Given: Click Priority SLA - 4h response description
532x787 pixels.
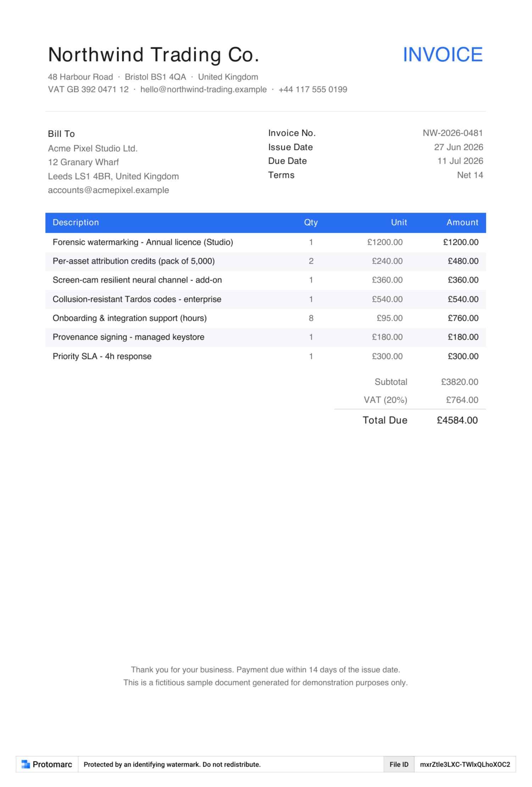Looking at the screenshot, I should [x=102, y=356].
